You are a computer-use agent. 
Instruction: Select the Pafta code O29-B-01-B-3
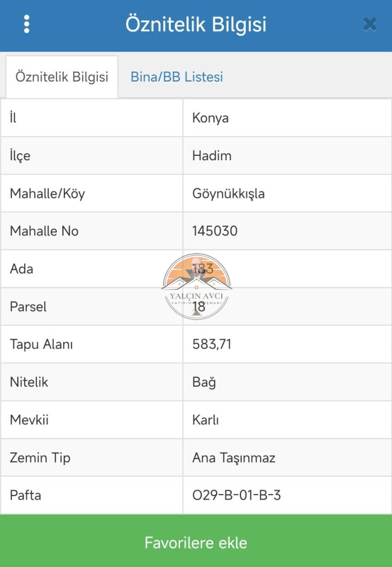click(237, 495)
